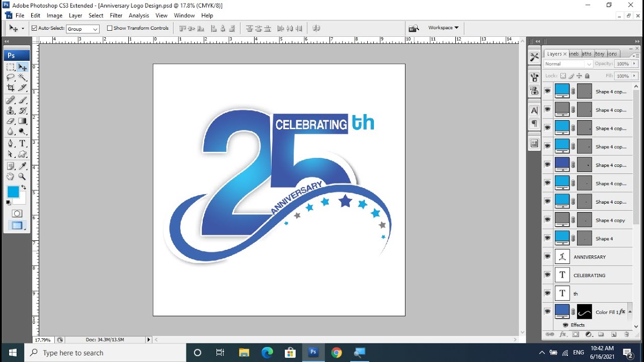Open the Auto-Select Group dropdown
Image resolution: width=644 pixels, height=362 pixels.
coord(83,29)
